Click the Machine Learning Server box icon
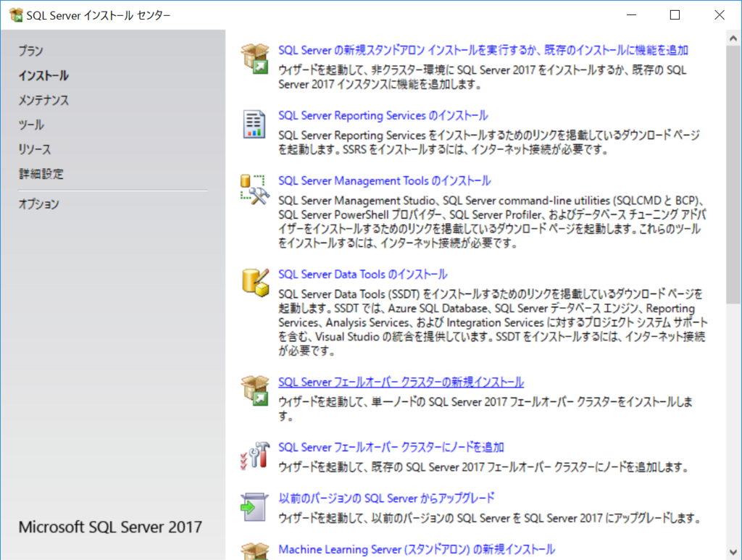The height and width of the screenshot is (560, 742). pyautogui.click(x=255, y=551)
